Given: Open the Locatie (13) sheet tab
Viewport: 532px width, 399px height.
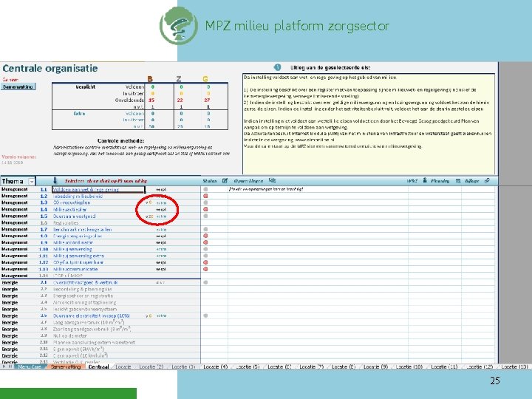Looking at the screenshot, I should pos(514,366).
